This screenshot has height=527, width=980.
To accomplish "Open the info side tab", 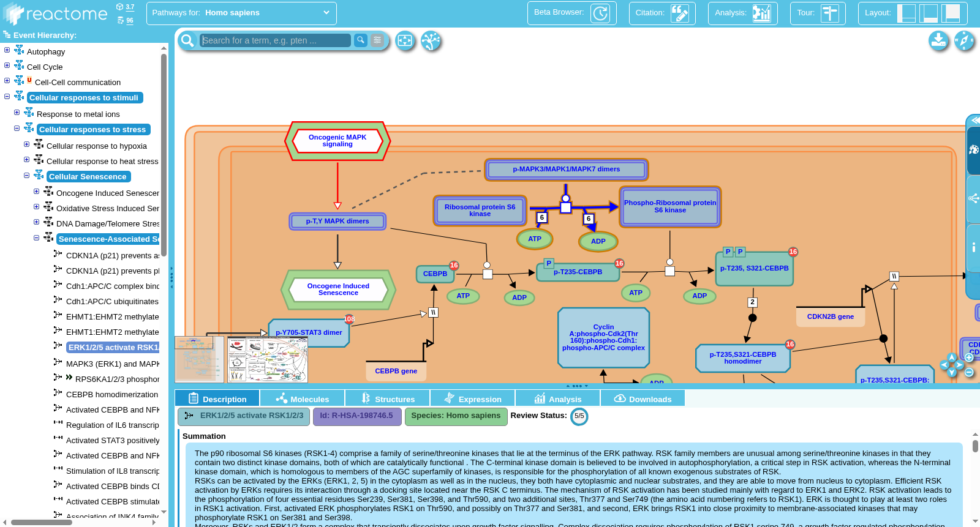I will coord(974,247).
